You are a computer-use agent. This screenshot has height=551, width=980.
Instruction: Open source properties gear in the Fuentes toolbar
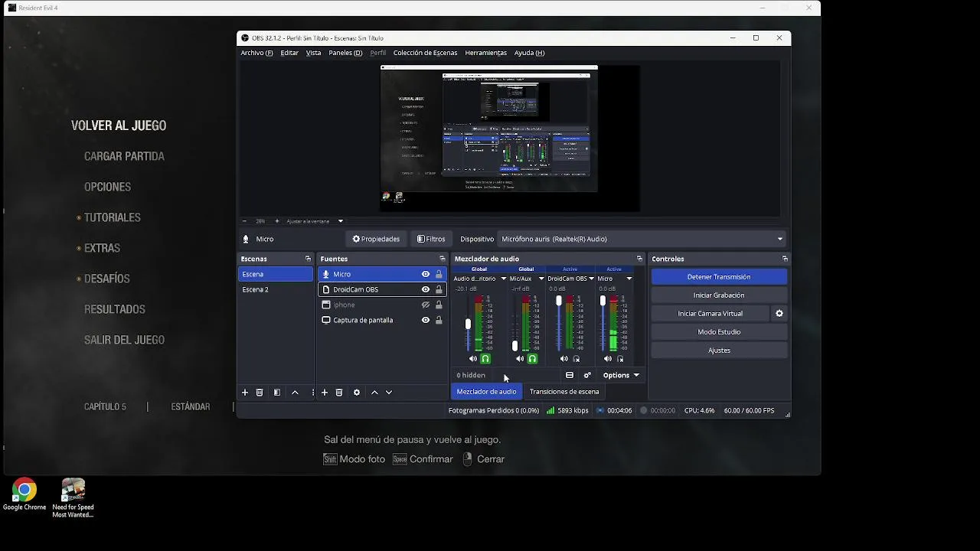click(357, 393)
